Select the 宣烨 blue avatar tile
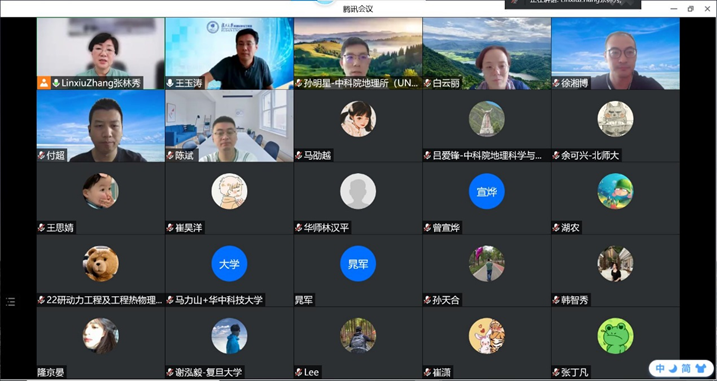 tap(487, 191)
